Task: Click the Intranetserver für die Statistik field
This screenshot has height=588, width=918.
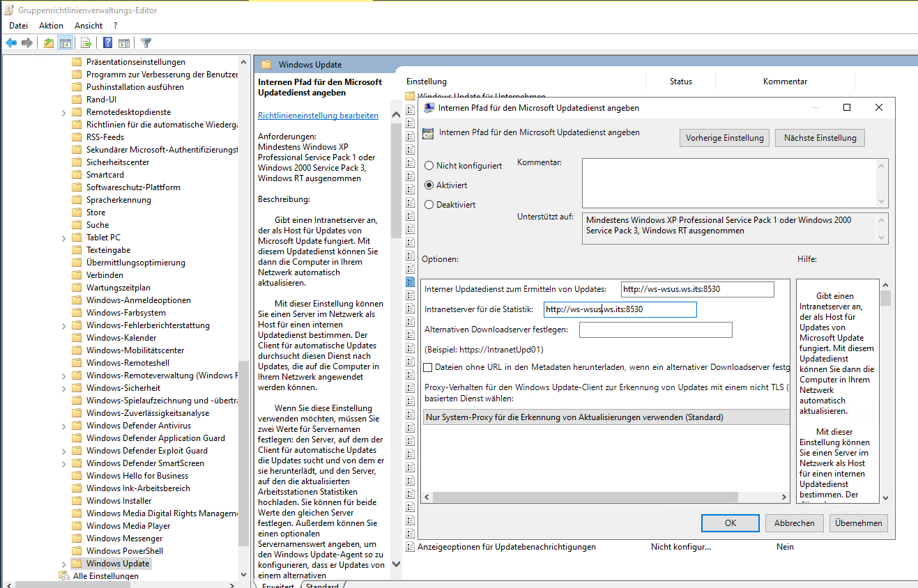Action: pyautogui.click(x=620, y=309)
